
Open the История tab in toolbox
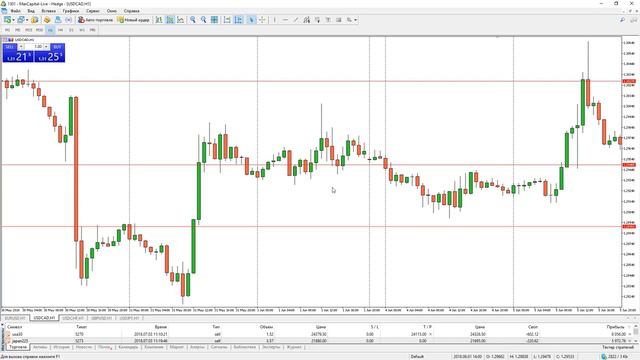(x=62, y=347)
